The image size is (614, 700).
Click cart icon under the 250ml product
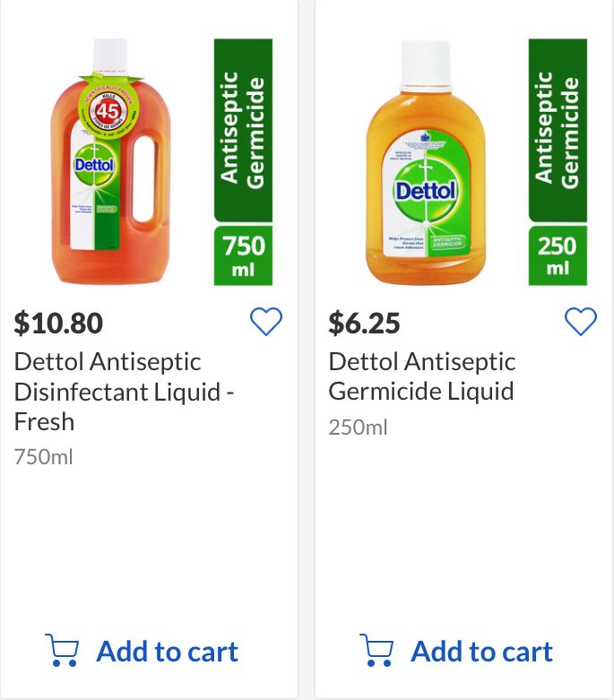click(376, 651)
